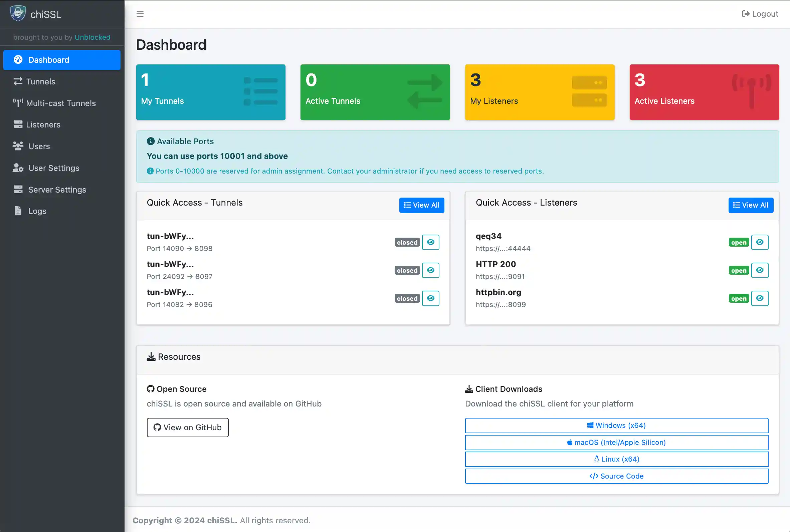
Task: Show details for the qeq34 listener
Action: pos(760,242)
